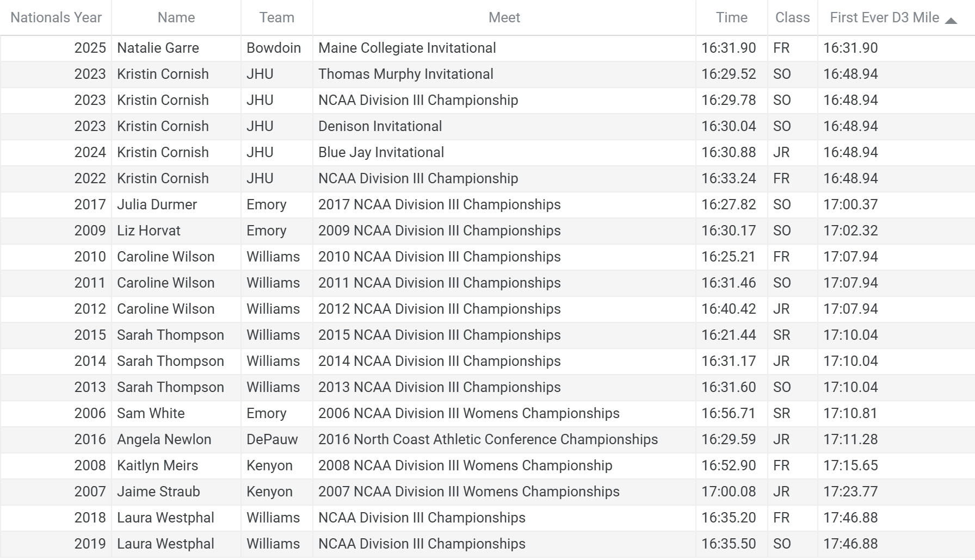
Task: Click the Time column header
Action: click(x=731, y=17)
